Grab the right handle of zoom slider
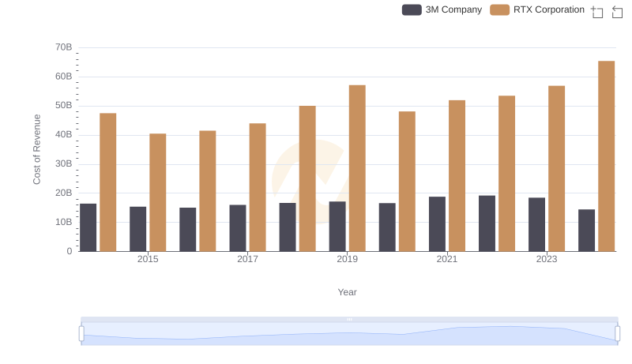The image size is (632, 364). 617,333
